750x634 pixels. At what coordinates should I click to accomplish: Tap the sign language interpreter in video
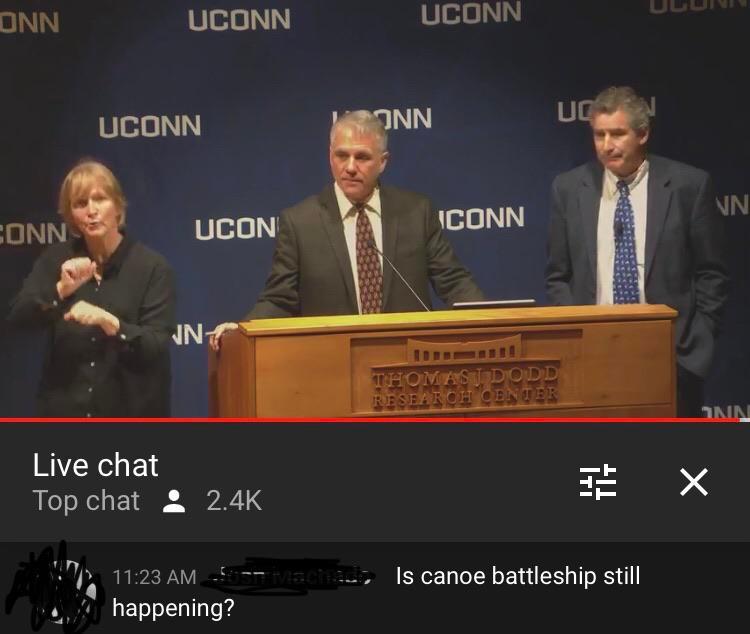click(91, 289)
